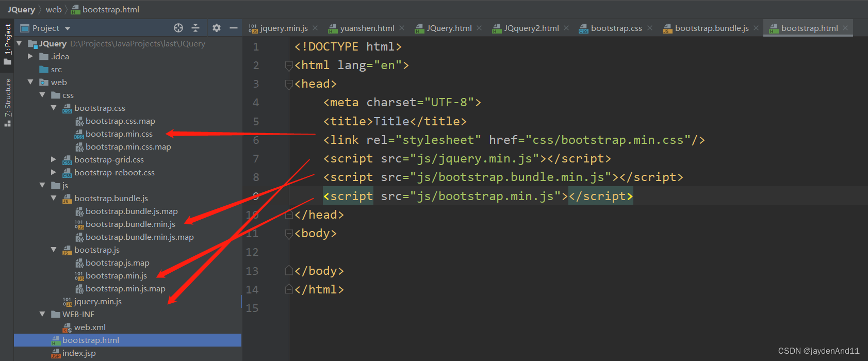
Task: Expand the bootstrap-reboot.css group
Action: click(54, 172)
